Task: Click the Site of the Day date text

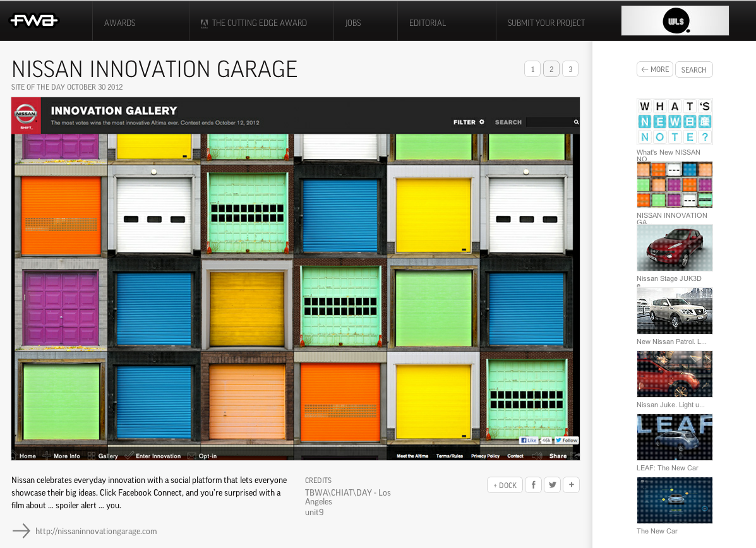Action: 67,87
